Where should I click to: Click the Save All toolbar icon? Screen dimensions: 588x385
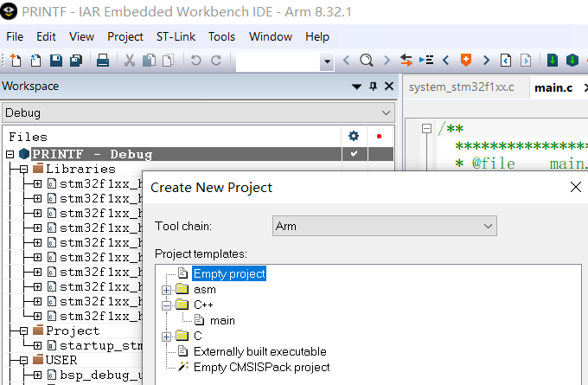click(76, 60)
